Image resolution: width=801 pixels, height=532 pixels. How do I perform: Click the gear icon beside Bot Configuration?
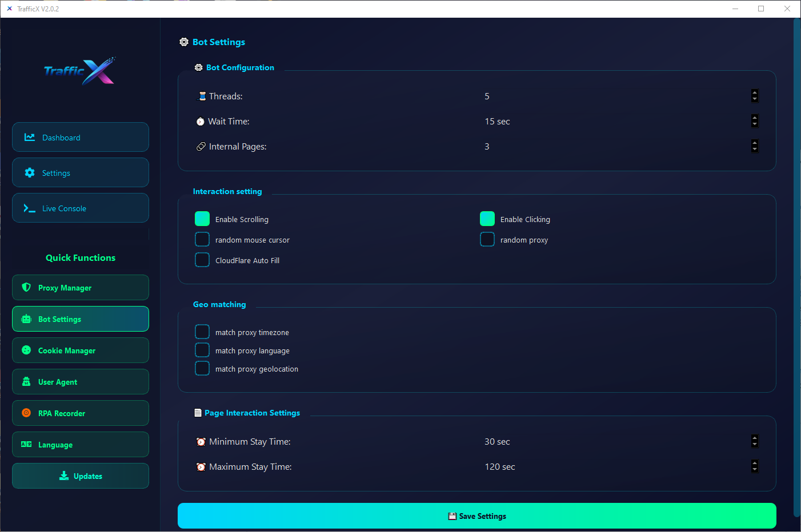tap(198, 67)
